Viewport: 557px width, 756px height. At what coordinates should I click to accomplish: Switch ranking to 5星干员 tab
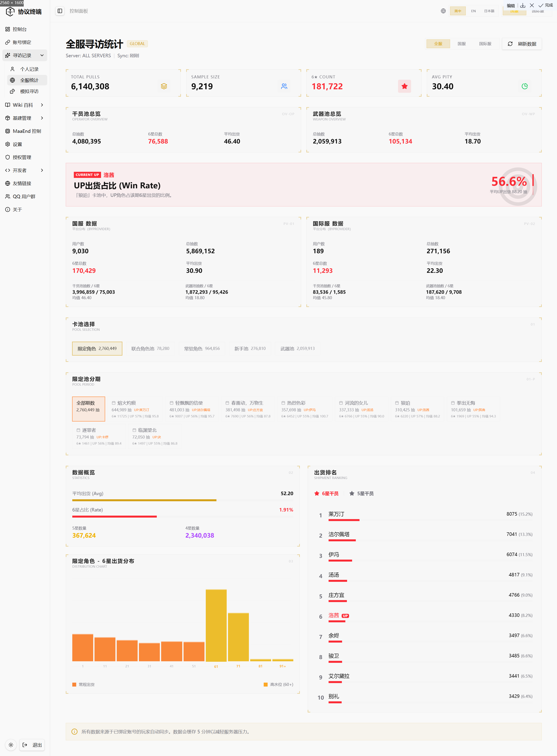[x=361, y=493]
